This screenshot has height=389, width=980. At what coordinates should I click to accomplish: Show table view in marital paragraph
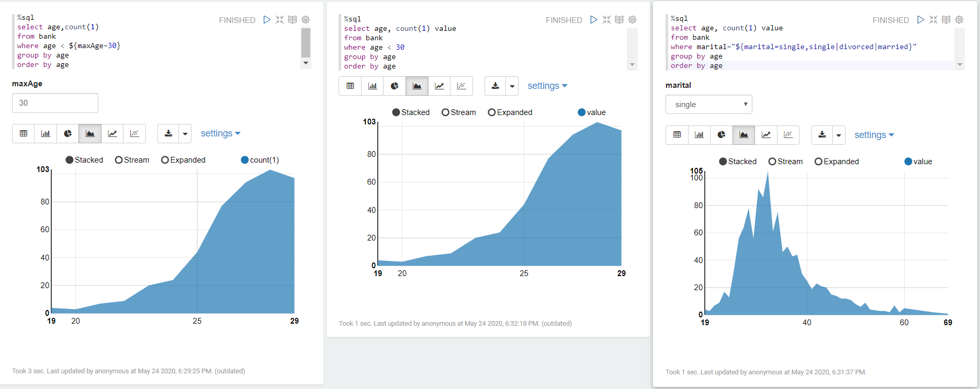pyautogui.click(x=677, y=135)
